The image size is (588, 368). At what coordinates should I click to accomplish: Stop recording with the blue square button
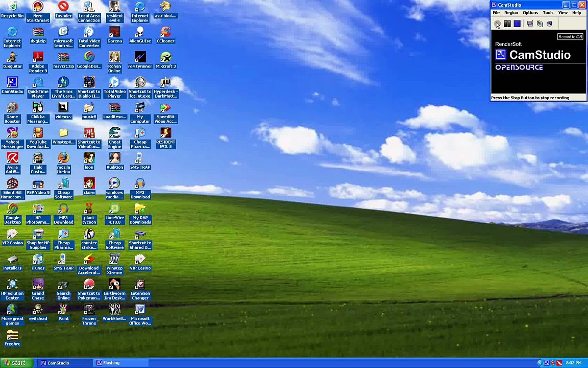(x=517, y=24)
